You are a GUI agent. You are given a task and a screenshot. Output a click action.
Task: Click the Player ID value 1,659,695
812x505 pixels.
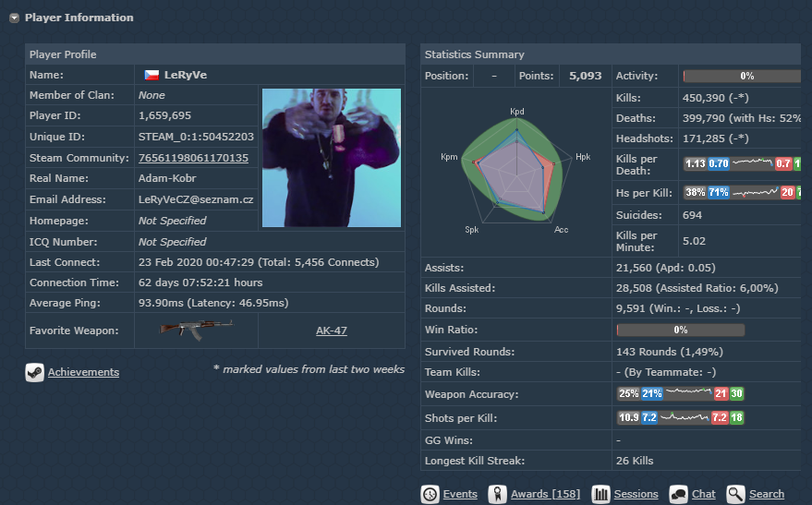click(164, 115)
